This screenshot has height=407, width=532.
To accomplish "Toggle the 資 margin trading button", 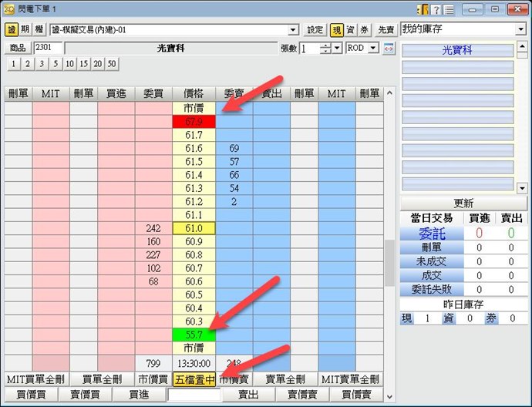I will point(351,30).
